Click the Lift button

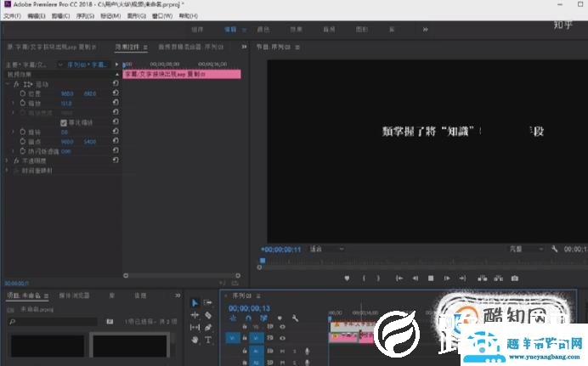pos(483,279)
